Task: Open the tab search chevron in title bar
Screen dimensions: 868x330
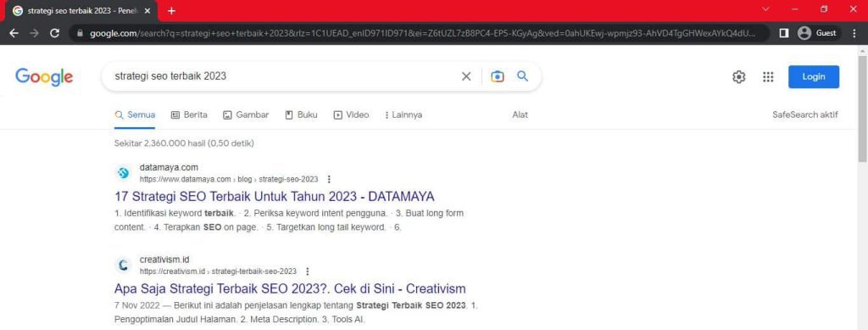Action: (x=766, y=8)
